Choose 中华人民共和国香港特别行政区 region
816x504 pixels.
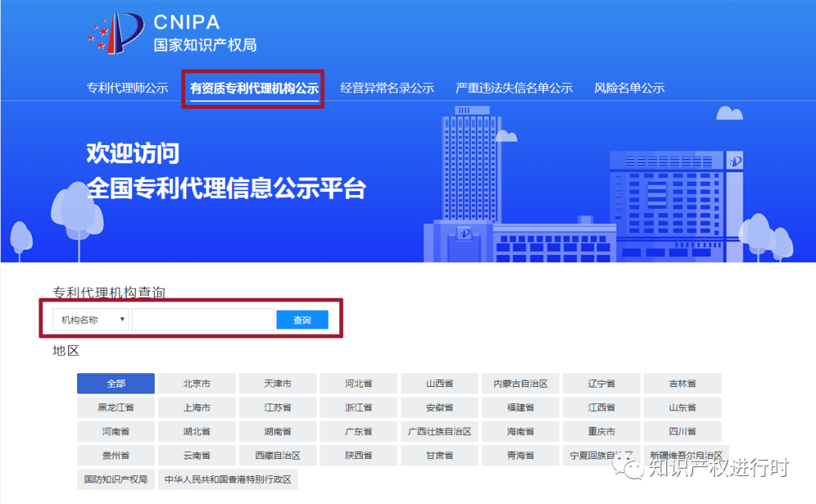(x=227, y=479)
